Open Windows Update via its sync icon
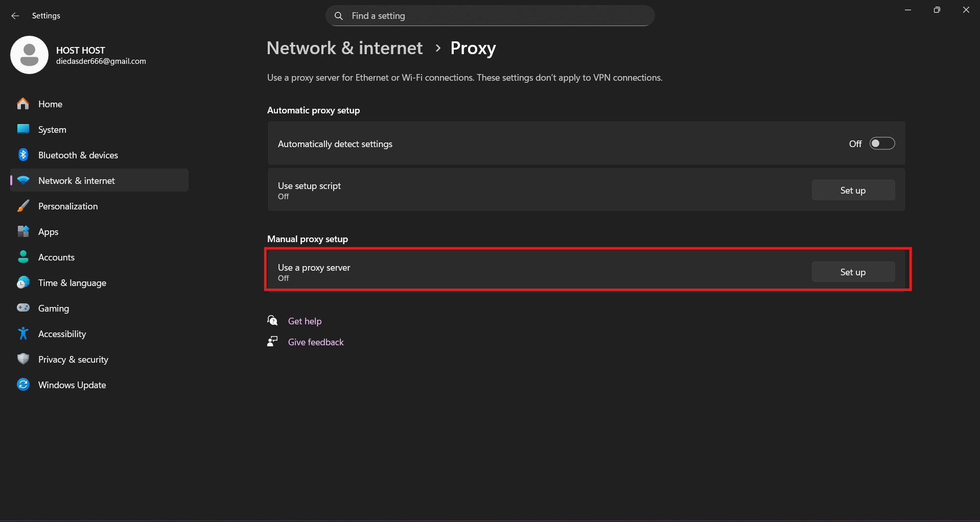The height and width of the screenshot is (522, 980). click(23, 385)
